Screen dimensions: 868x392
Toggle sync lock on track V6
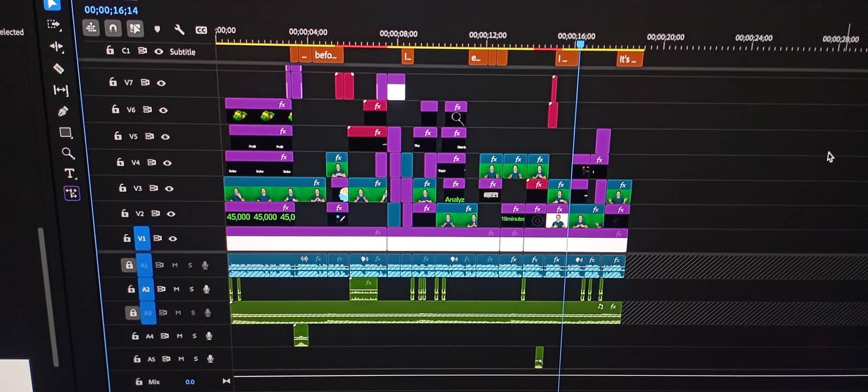(147, 110)
